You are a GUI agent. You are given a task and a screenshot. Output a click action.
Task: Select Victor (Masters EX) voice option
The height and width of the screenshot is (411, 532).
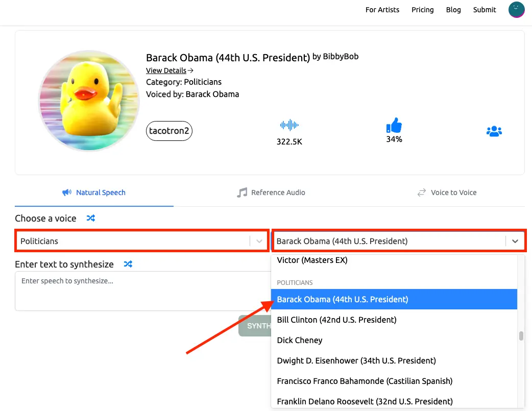(394, 260)
